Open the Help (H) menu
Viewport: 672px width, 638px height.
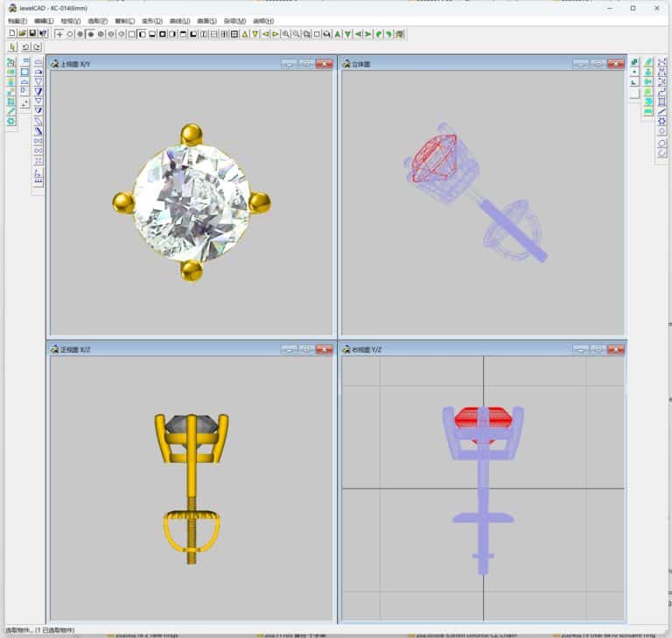[x=263, y=21]
